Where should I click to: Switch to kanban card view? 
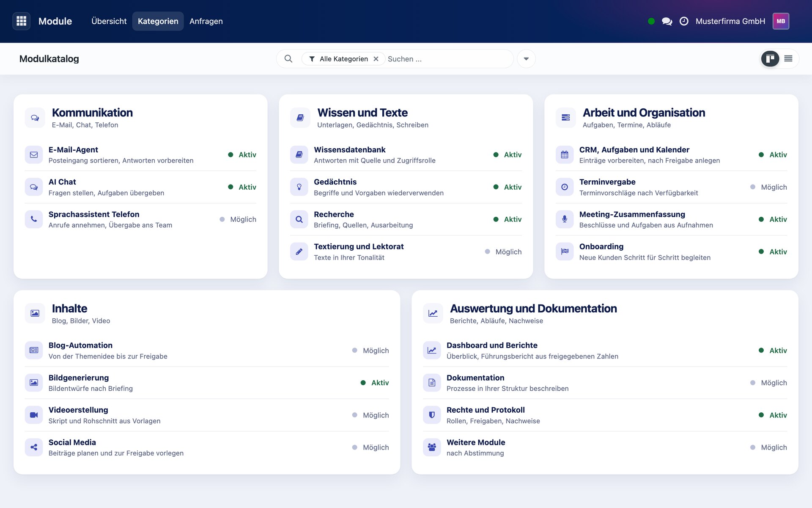coord(770,59)
